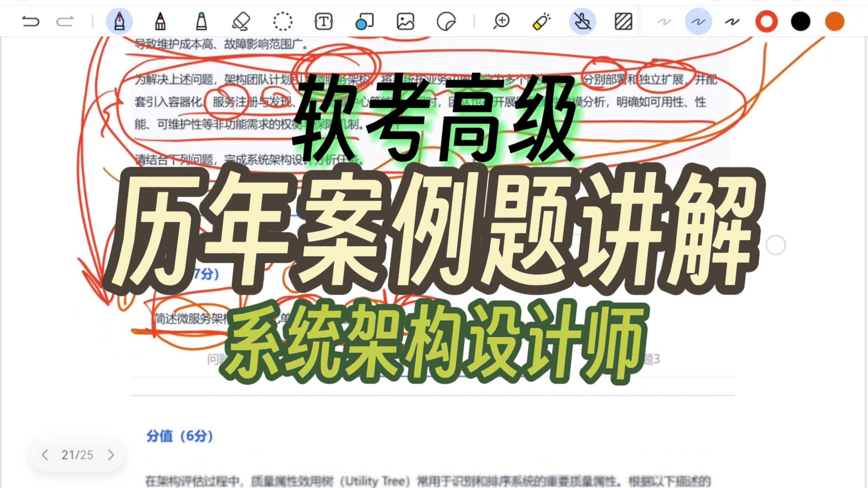Activate the dashed lasso selection tool
868x488 pixels.
283,21
